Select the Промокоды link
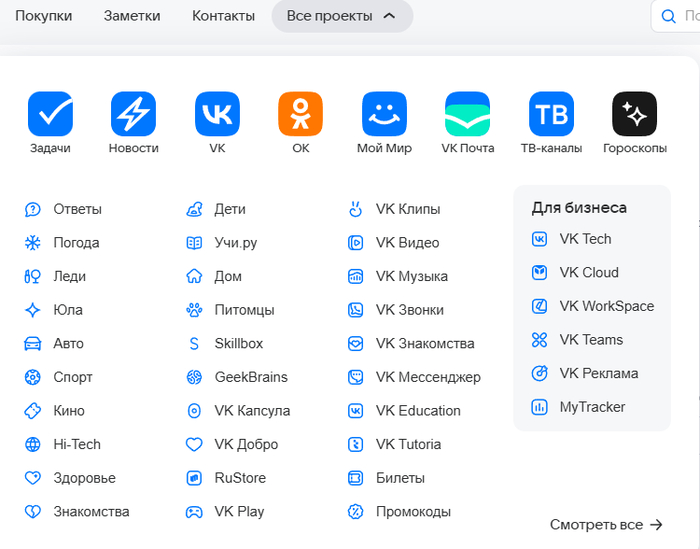 [413, 512]
